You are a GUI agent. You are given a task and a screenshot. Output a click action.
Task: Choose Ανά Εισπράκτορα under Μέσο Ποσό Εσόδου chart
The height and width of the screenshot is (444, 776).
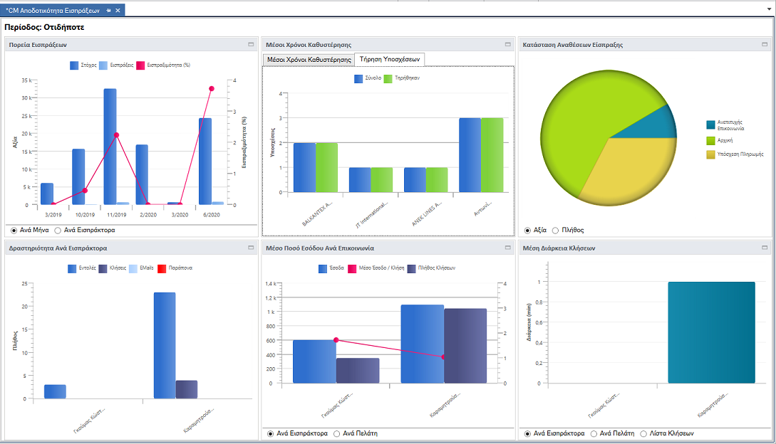[271, 434]
